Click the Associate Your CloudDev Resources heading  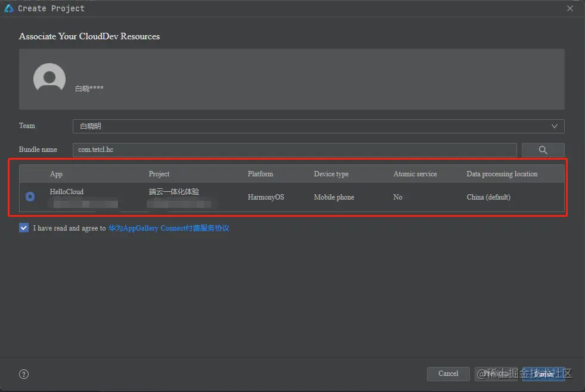click(x=89, y=36)
